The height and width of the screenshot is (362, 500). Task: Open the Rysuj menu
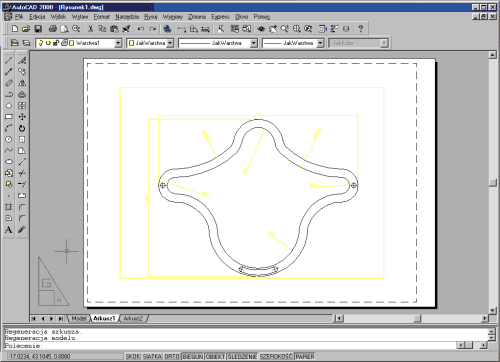coord(151,17)
